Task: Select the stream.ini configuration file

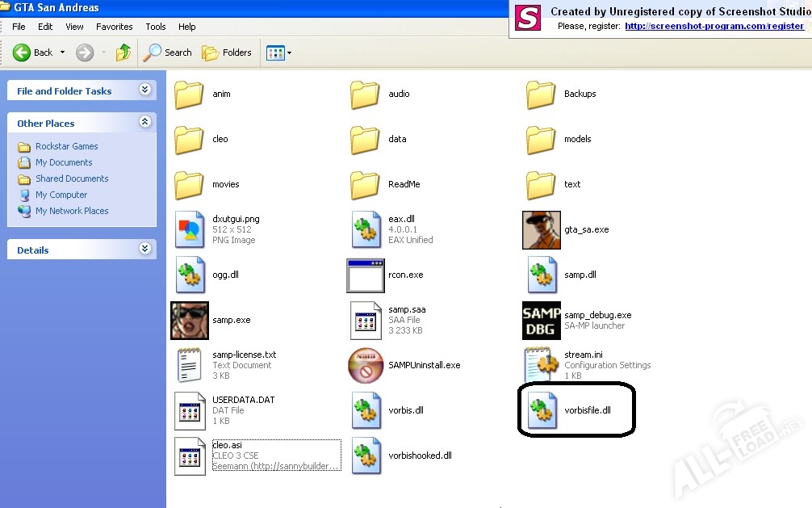Action: click(542, 365)
